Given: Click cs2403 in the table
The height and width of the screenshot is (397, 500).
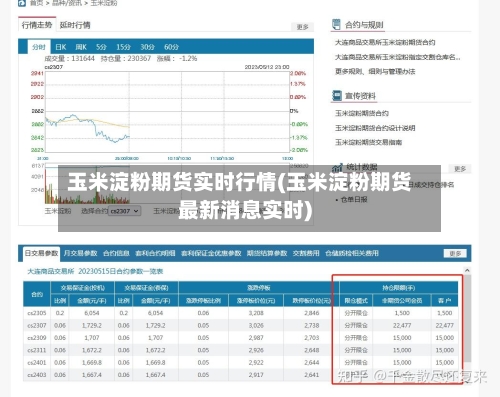Looking at the screenshot, I should tap(37, 375).
